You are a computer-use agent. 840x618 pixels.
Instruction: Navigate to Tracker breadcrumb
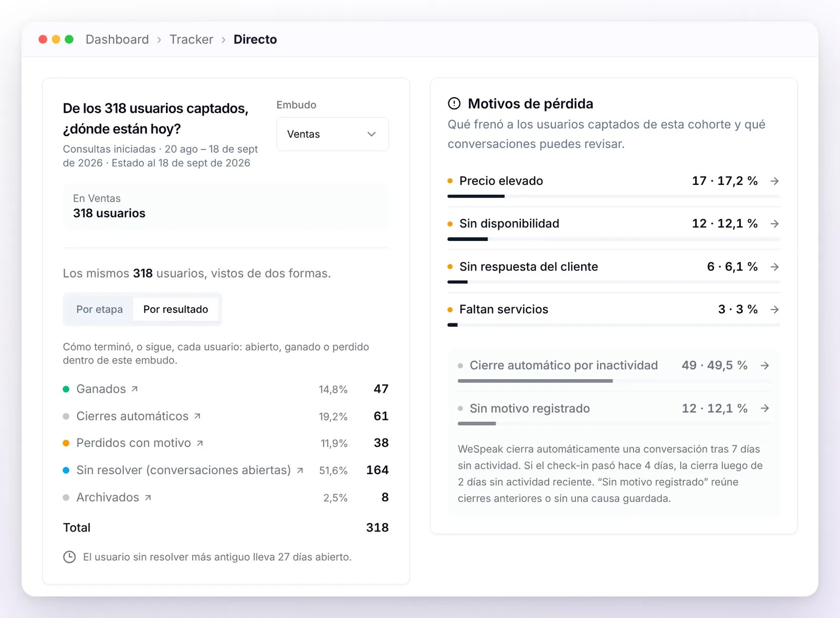pyautogui.click(x=191, y=39)
